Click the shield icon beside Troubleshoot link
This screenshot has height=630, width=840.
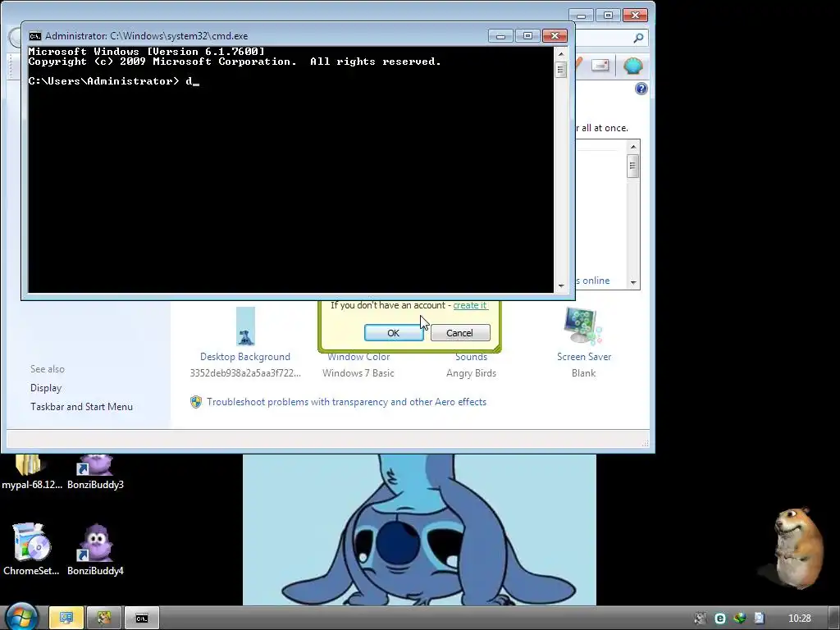click(196, 402)
